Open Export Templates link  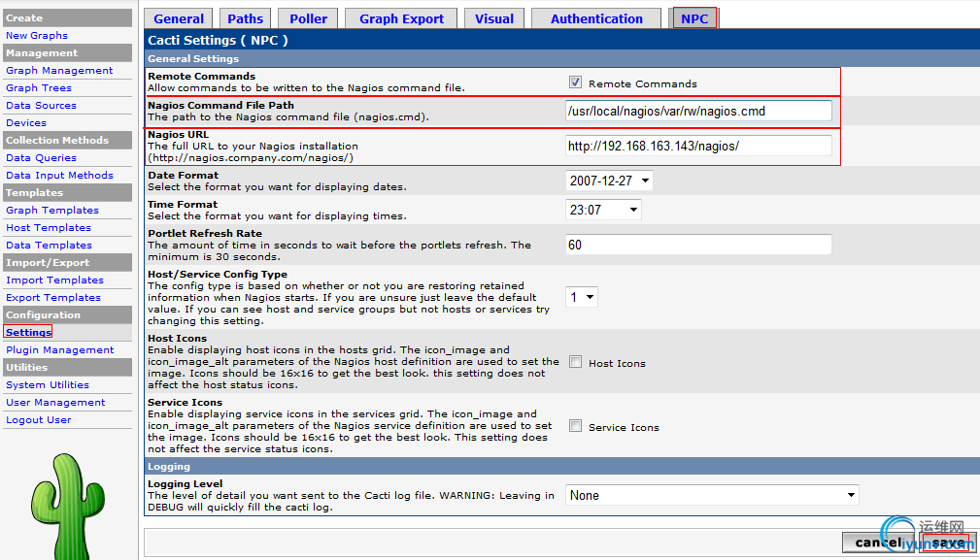click(53, 298)
